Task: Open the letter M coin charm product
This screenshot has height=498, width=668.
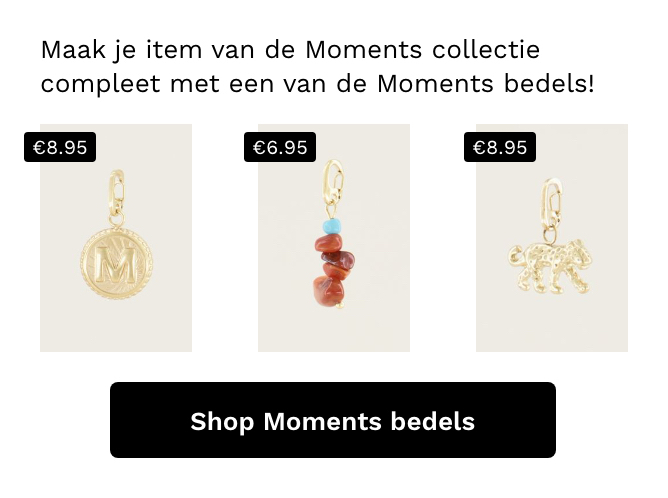Action: [x=116, y=238]
